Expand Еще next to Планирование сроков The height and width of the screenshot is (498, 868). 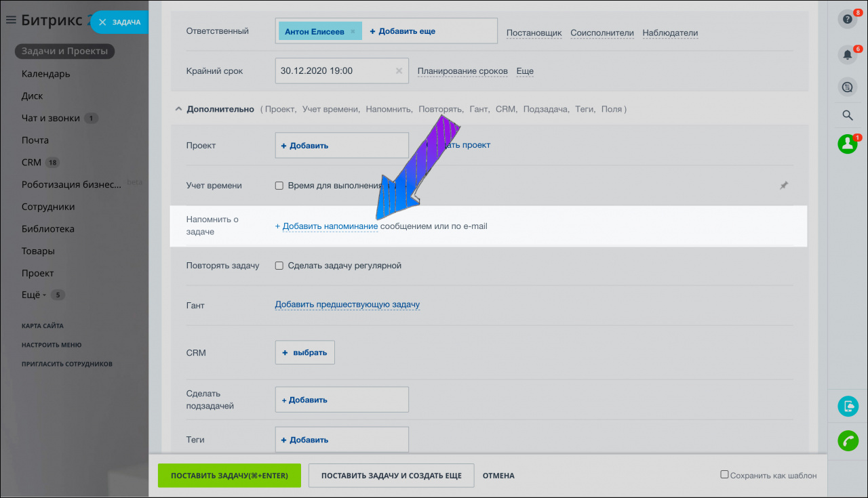pos(525,71)
